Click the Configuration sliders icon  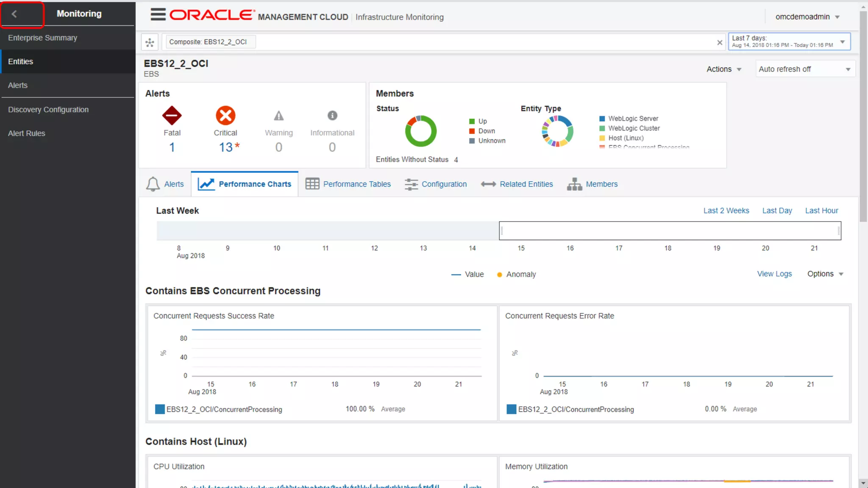coord(411,184)
